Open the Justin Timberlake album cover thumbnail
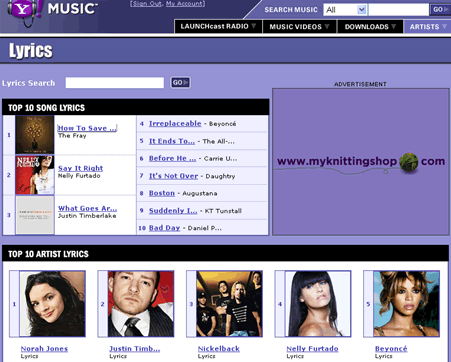This screenshot has width=451, height=362. coord(35,215)
